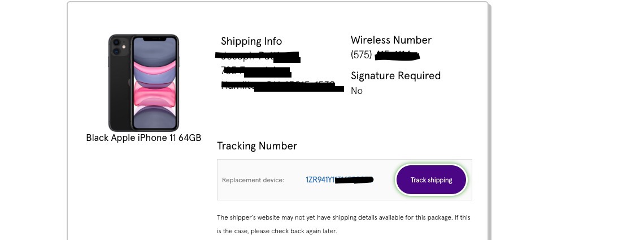Click the 'Black Apple iPhone 11 64GB' caption

point(143,138)
